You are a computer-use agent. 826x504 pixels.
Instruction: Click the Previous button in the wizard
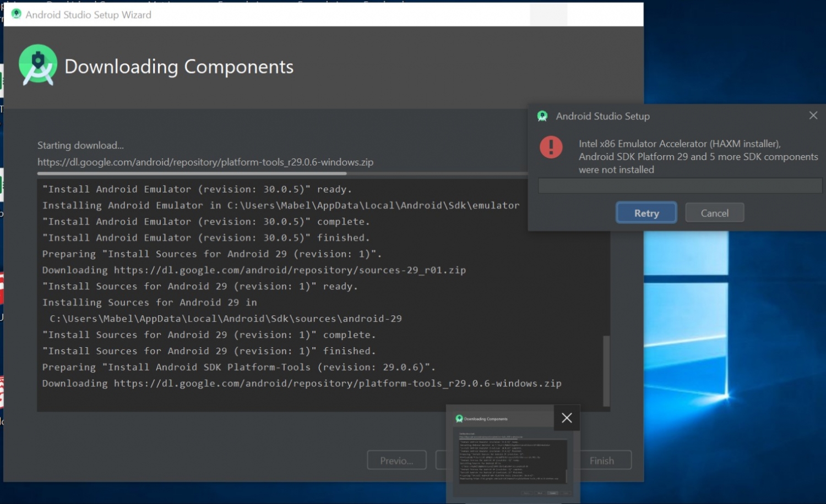(x=396, y=461)
